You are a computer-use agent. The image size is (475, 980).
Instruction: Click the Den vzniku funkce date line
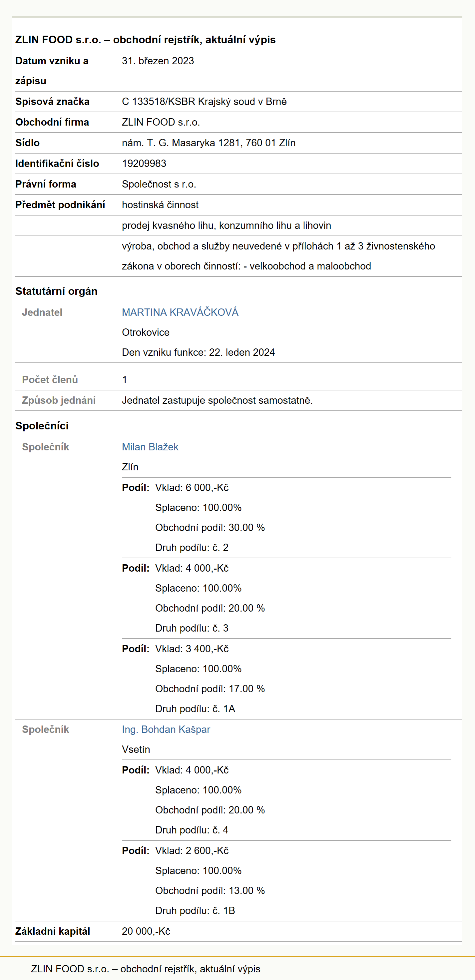pyautogui.click(x=198, y=352)
